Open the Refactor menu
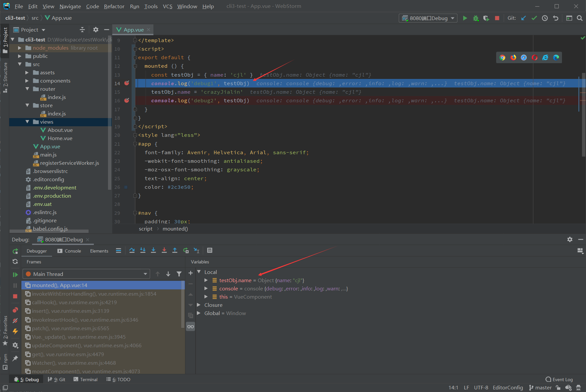This screenshot has width=586, height=392. tap(114, 6)
